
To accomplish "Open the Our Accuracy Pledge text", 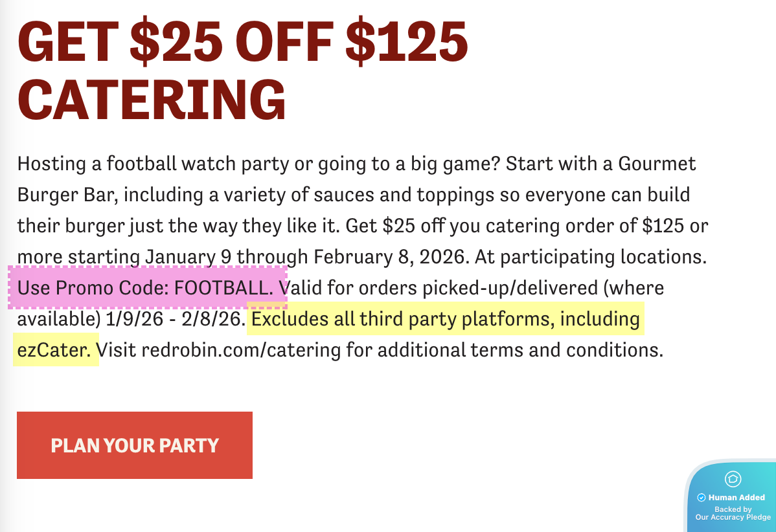I will pos(733,517).
